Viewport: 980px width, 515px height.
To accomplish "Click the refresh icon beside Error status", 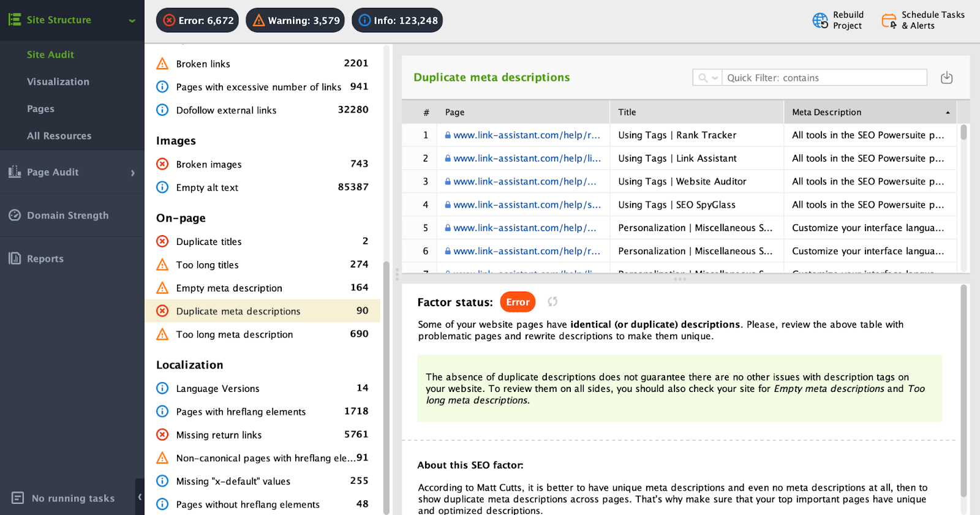I will click(x=552, y=301).
